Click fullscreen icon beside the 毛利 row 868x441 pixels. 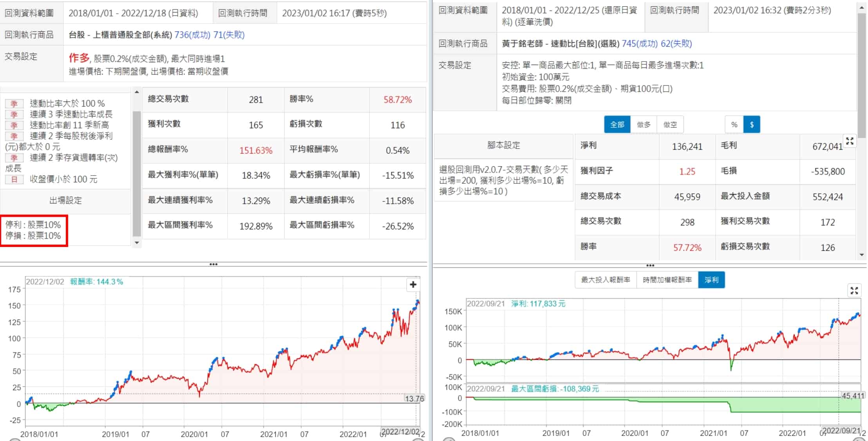(x=850, y=141)
